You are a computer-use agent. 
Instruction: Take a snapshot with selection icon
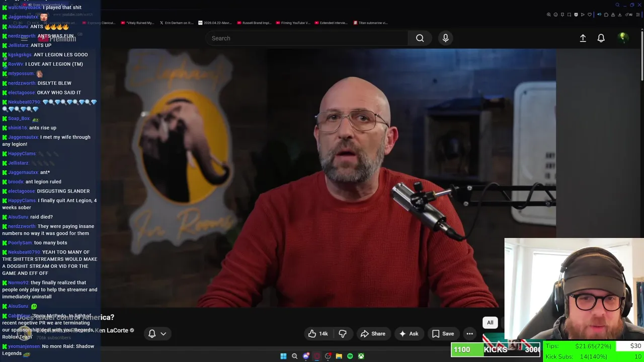coord(569,15)
